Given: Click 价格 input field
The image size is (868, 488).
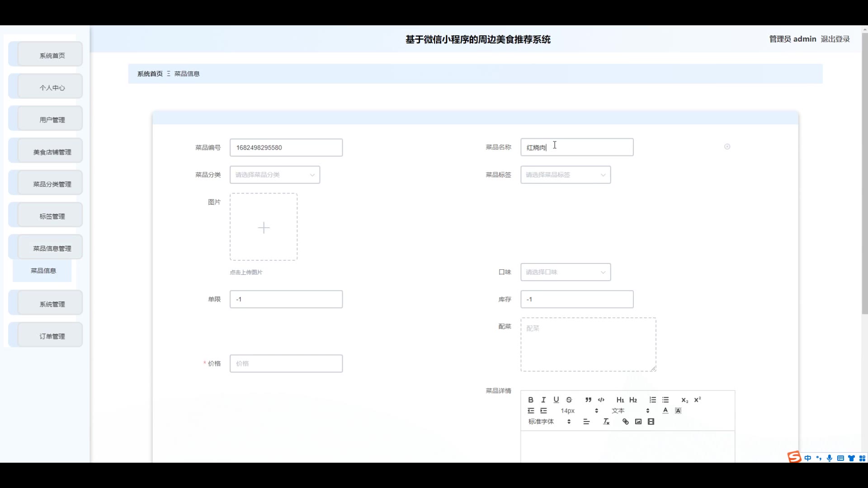Looking at the screenshot, I should tap(286, 364).
